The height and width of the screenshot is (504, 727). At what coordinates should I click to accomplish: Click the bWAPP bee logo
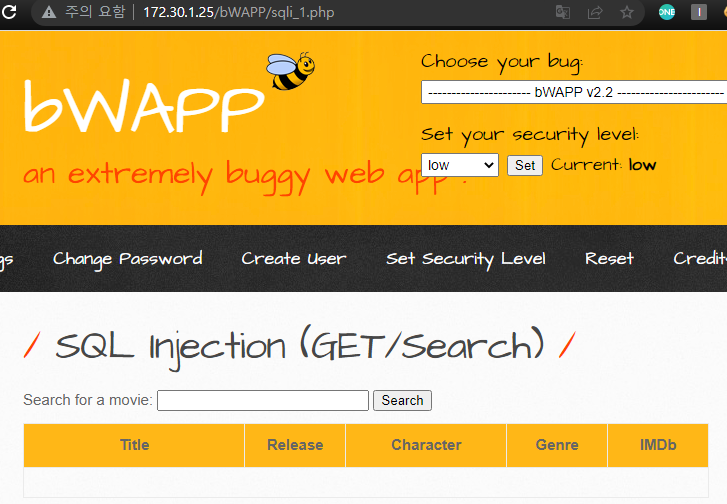(x=291, y=71)
